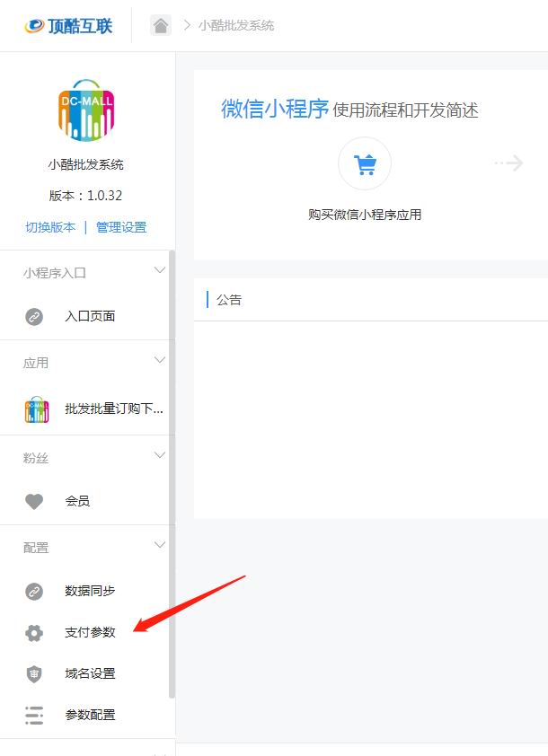Click the shopping cart icon
The image size is (548, 756).
[x=365, y=164]
